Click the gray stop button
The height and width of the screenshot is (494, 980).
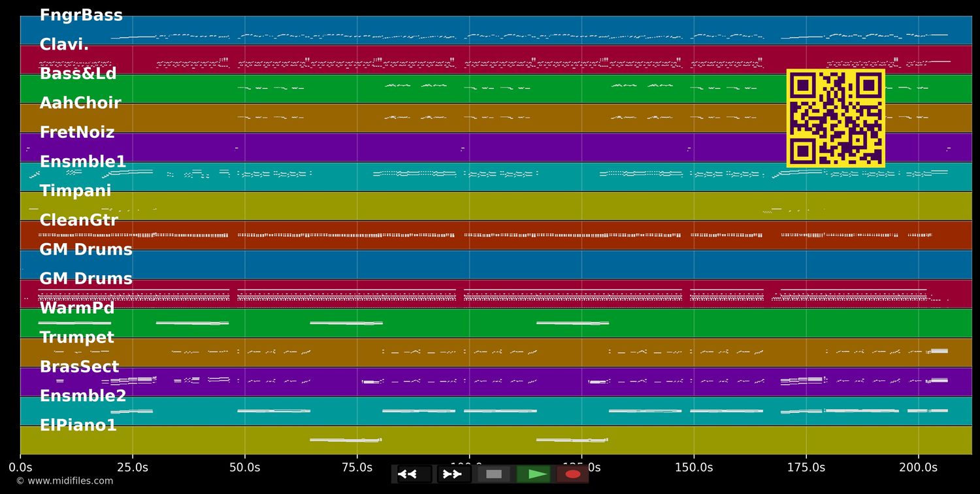[494, 474]
